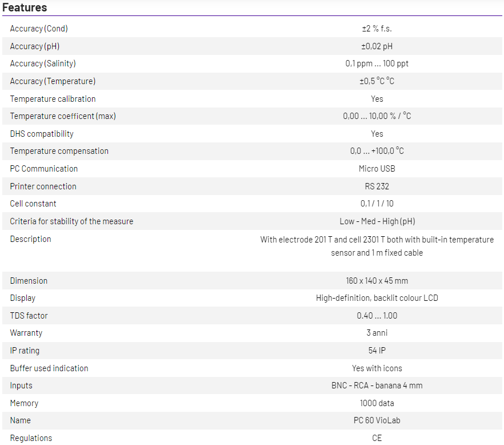Select the Accuracy (Salinity) row label
Image resolution: width=504 pixels, height=445 pixels.
coord(43,63)
